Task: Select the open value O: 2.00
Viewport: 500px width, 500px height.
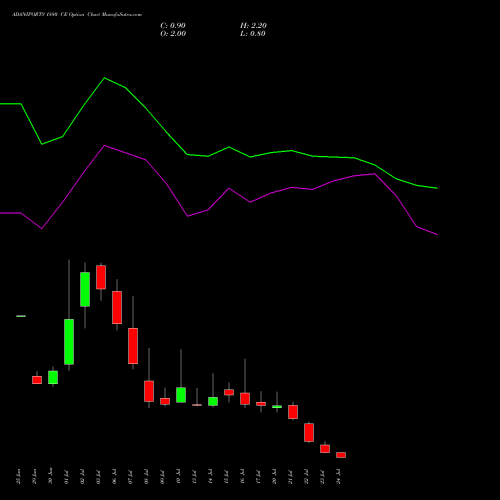Action: click(x=173, y=34)
